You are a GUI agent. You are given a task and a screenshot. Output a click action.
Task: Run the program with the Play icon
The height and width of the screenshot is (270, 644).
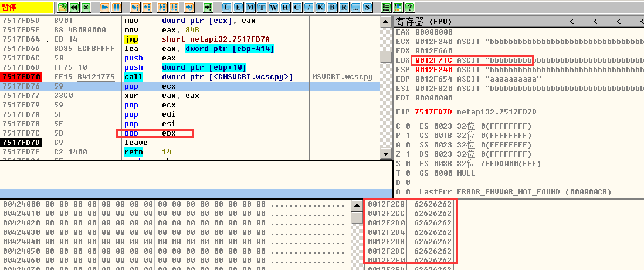point(104,8)
